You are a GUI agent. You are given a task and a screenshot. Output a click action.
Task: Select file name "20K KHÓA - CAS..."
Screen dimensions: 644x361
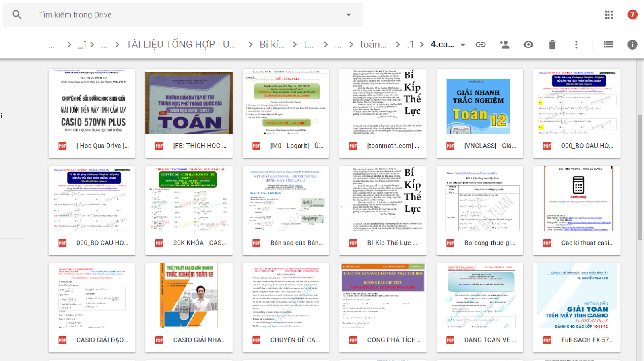click(x=200, y=243)
